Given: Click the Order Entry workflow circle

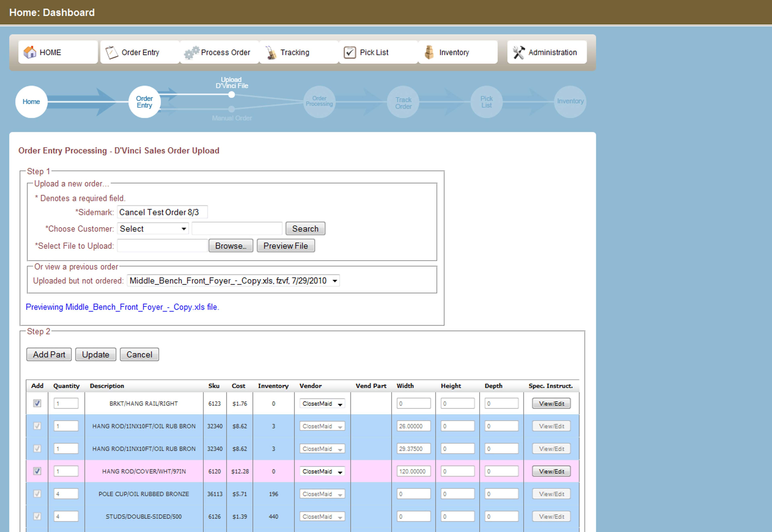Looking at the screenshot, I should click(144, 102).
